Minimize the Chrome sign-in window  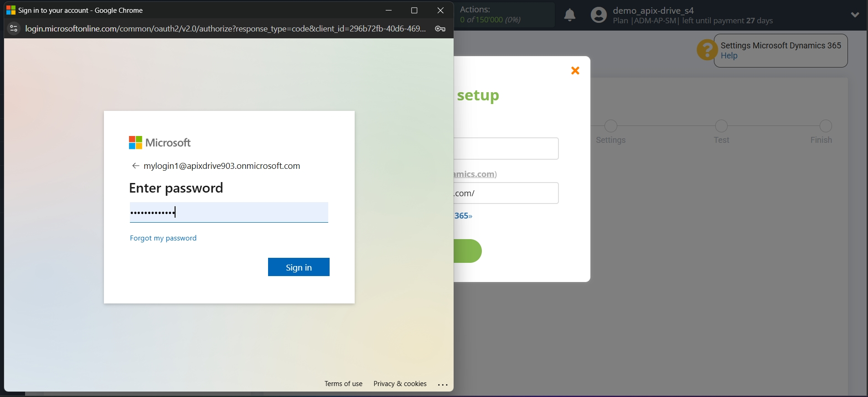(389, 10)
